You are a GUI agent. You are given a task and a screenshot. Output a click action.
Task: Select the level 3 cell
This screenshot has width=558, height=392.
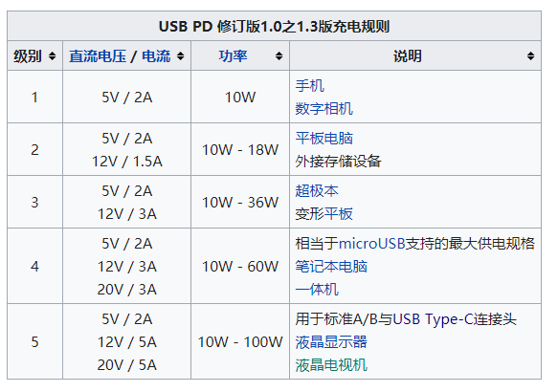34,203
